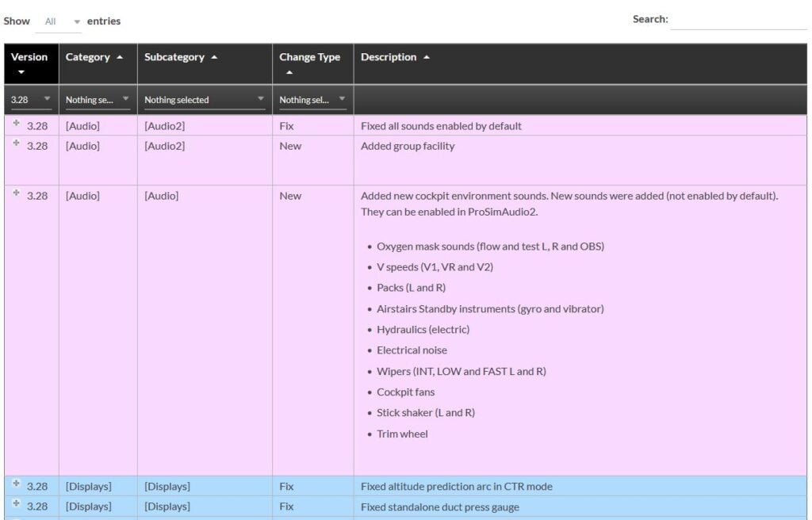Expand the 'Fixed all sounds enabled' row plus icon
The image size is (812, 520).
[16, 124]
